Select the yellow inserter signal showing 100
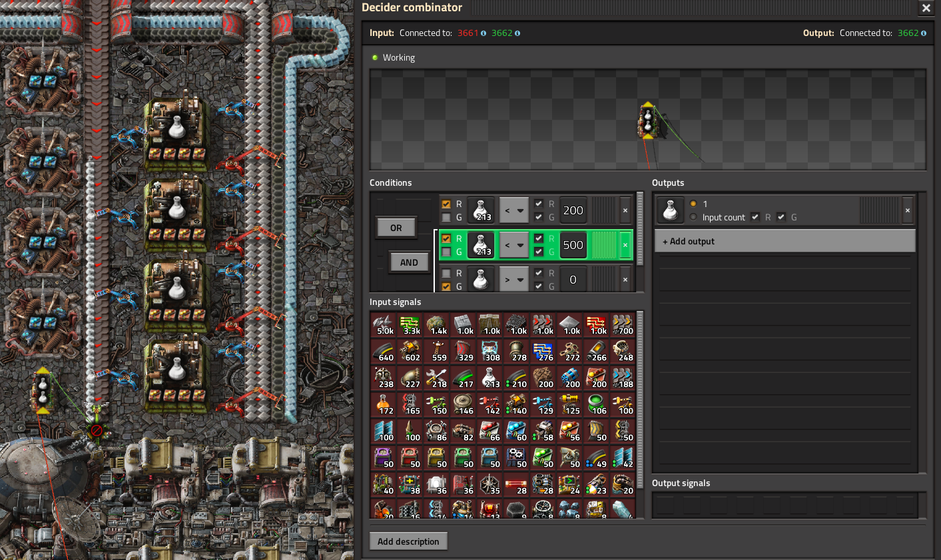The image size is (941, 560). (623, 405)
